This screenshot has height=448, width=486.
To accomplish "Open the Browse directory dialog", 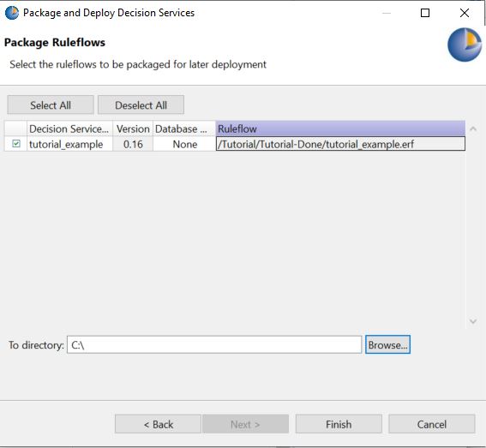I will tap(387, 344).
